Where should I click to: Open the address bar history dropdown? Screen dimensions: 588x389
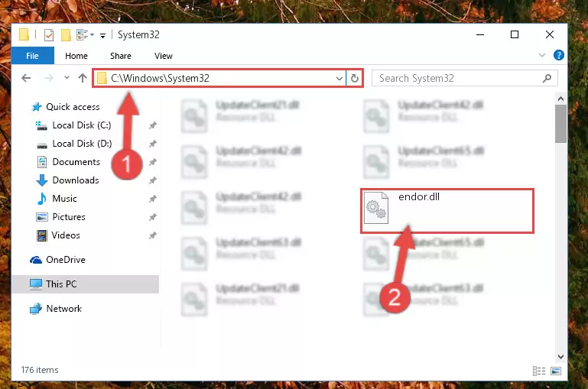click(339, 78)
